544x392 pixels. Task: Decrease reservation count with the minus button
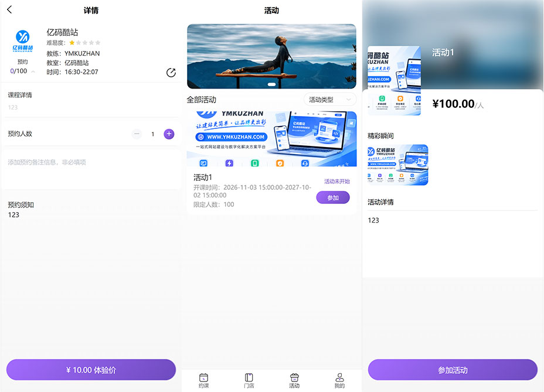click(137, 134)
